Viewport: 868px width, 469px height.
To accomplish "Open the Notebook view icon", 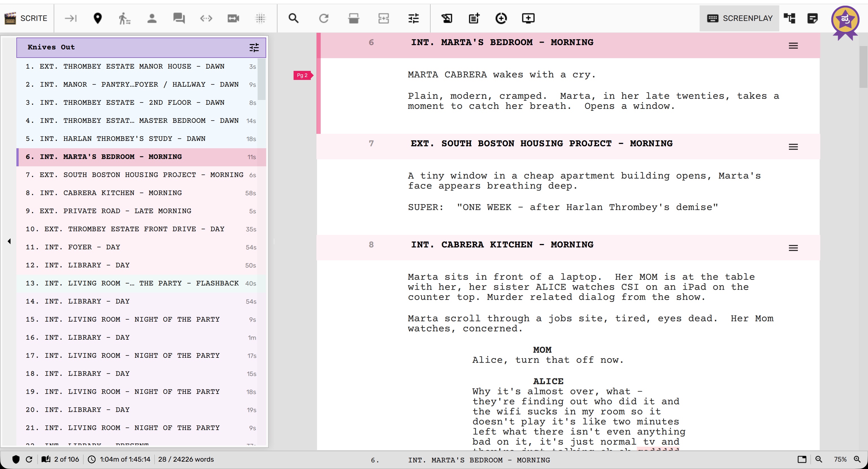I will [812, 18].
